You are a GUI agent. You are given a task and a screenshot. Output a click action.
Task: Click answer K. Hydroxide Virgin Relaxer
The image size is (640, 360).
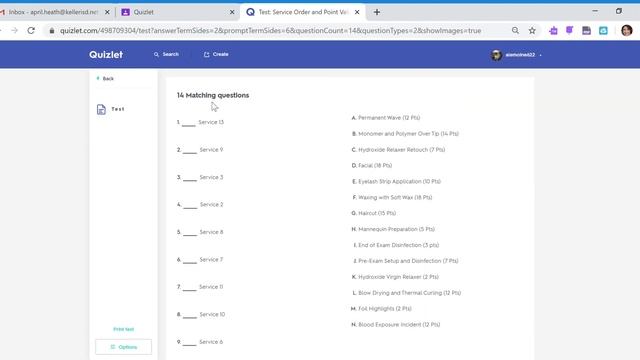(x=395, y=277)
